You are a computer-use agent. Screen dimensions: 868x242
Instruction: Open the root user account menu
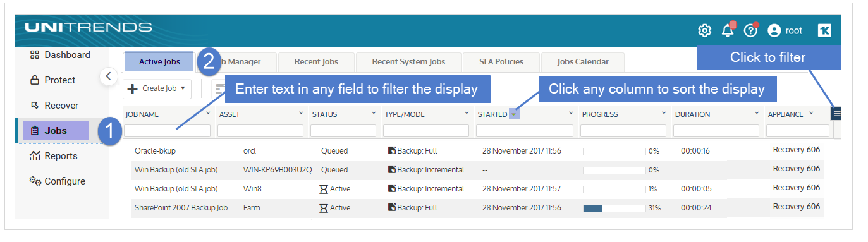785,30
